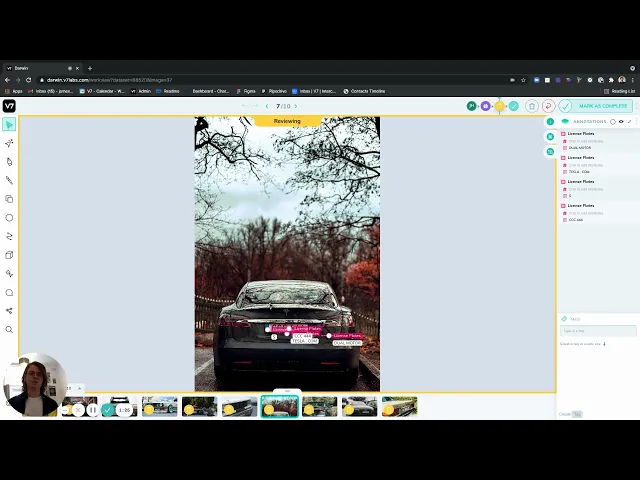Click the pencil edit icon in Annotations header

(629, 122)
